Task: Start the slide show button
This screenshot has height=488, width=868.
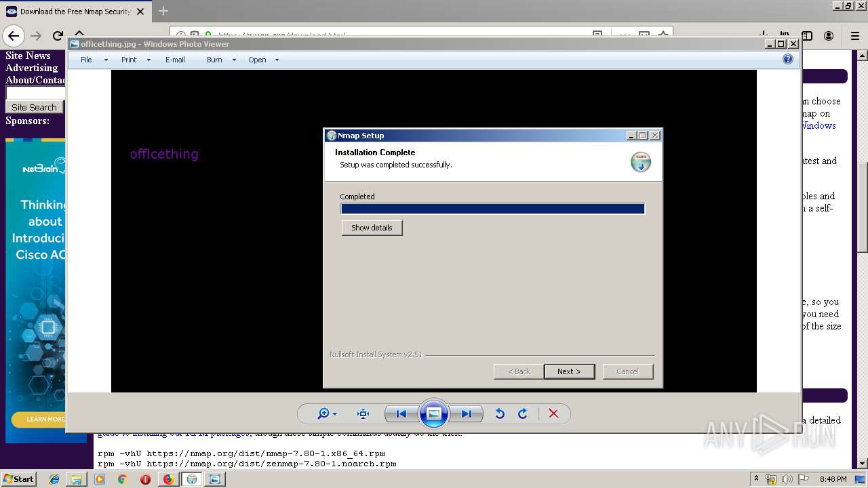Action: coord(434,413)
